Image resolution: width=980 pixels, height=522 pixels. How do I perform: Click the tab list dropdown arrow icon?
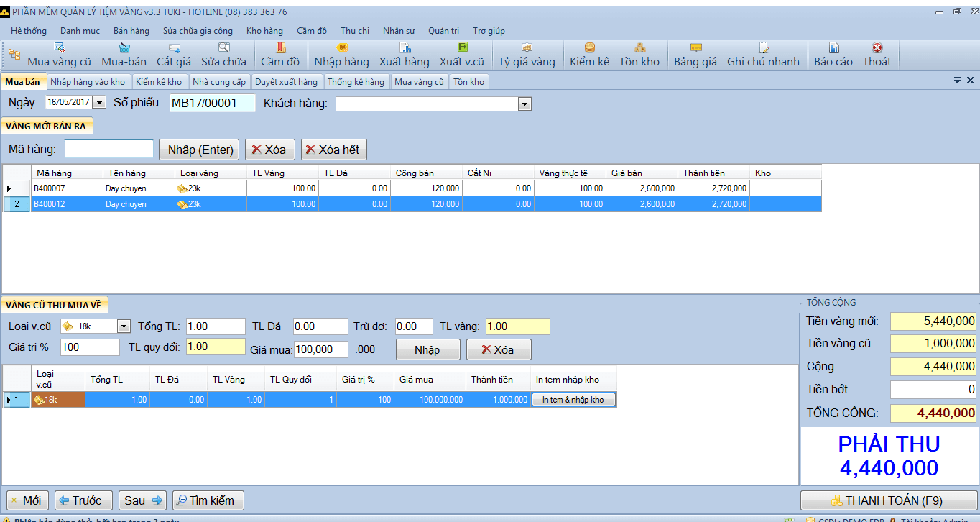[957, 81]
